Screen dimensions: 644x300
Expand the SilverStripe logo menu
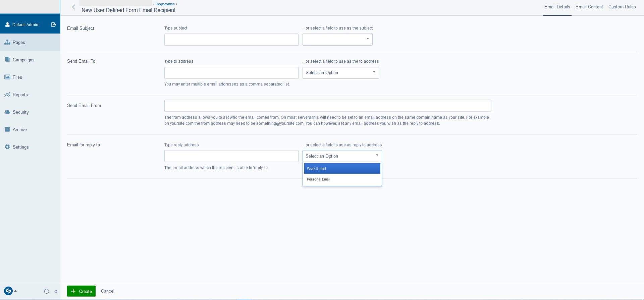pos(10,291)
